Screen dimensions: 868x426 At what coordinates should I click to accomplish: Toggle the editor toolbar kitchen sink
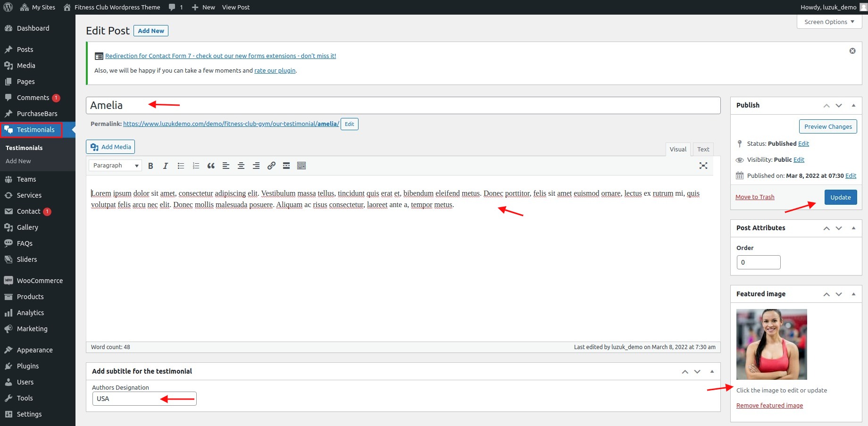click(301, 166)
